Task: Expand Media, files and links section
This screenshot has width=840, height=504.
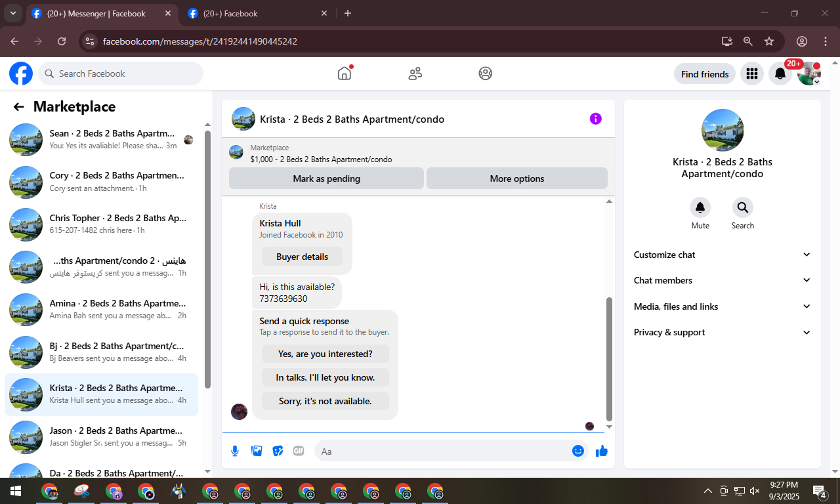Action: click(723, 306)
